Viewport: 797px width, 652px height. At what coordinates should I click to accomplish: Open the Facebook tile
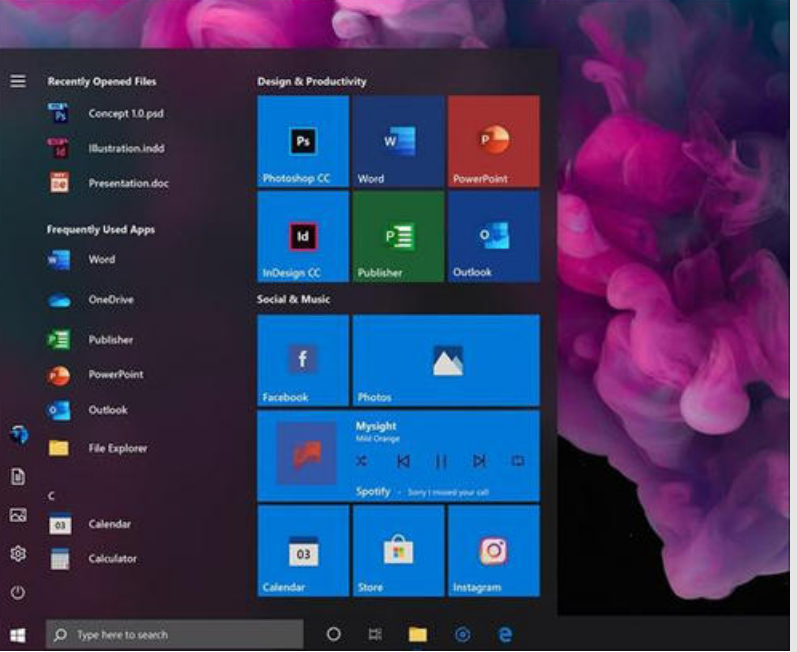(303, 360)
